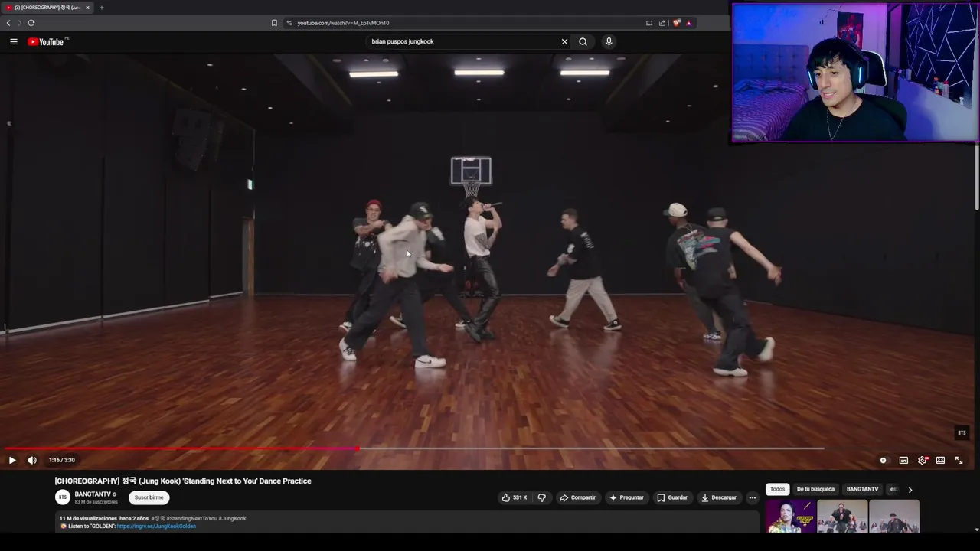This screenshot has width=980, height=551.
Task: Like the video (531 K)
Action: pyautogui.click(x=514, y=497)
